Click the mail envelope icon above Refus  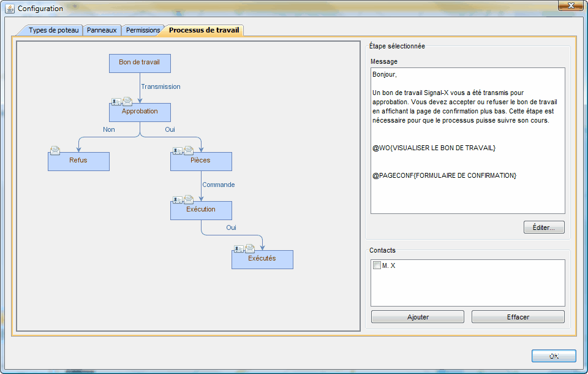55,150
